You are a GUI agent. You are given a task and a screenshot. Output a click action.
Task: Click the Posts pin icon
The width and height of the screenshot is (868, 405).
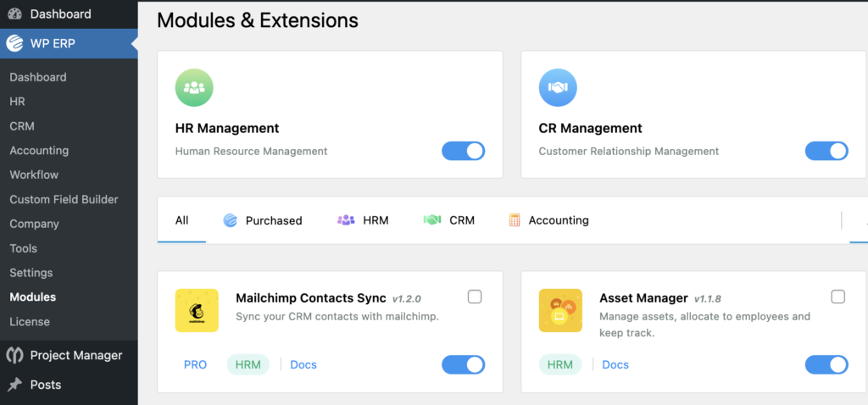pos(15,385)
